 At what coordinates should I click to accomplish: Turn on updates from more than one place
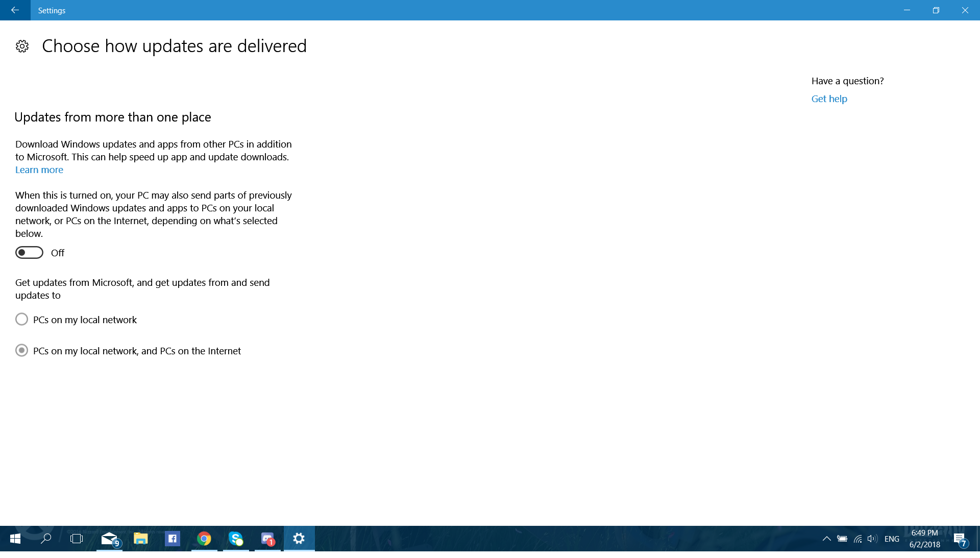(x=29, y=253)
